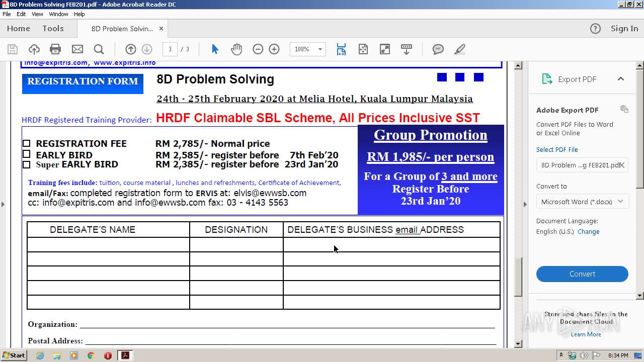
Task: Click Select PDF File link
Action: [557, 149]
